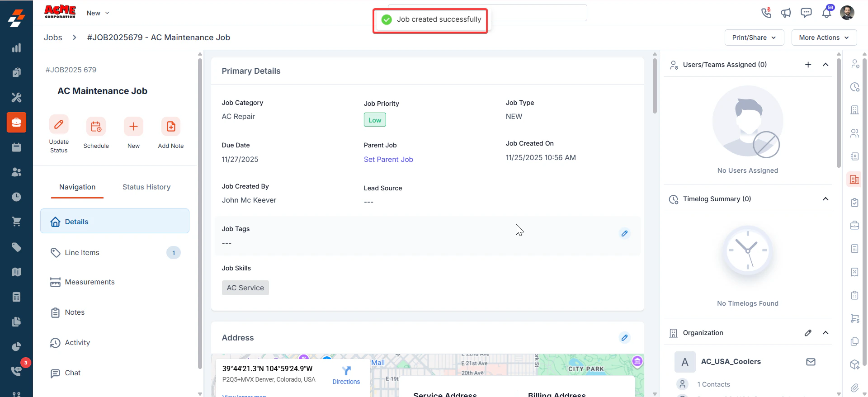868x397 pixels.
Task: Open the New dropdown in top bar
Action: point(98,13)
